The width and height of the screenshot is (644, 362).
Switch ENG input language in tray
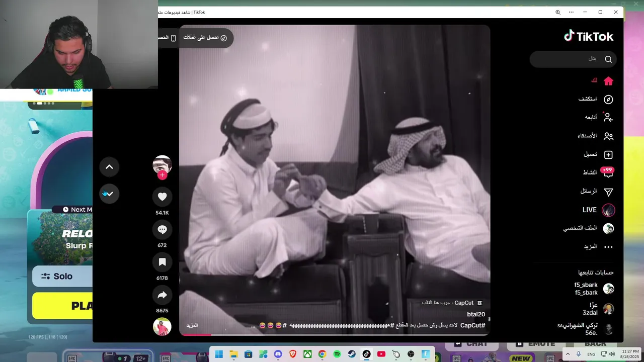click(591, 354)
